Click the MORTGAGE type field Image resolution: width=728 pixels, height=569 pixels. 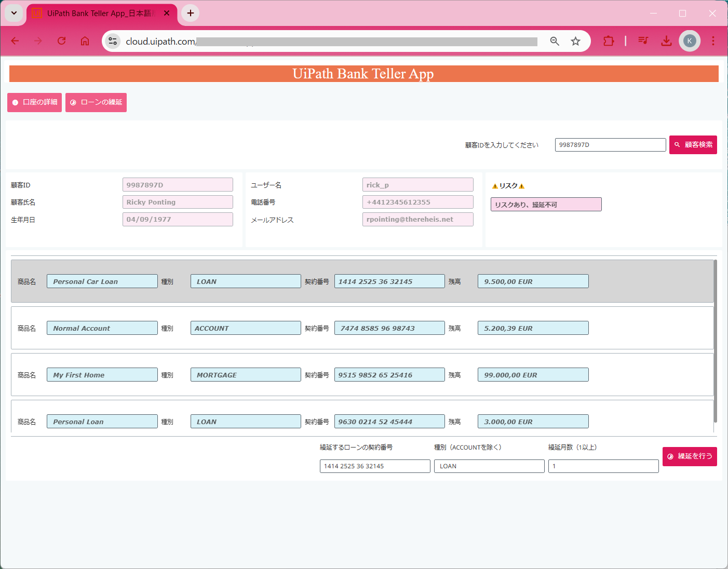(x=246, y=375)
